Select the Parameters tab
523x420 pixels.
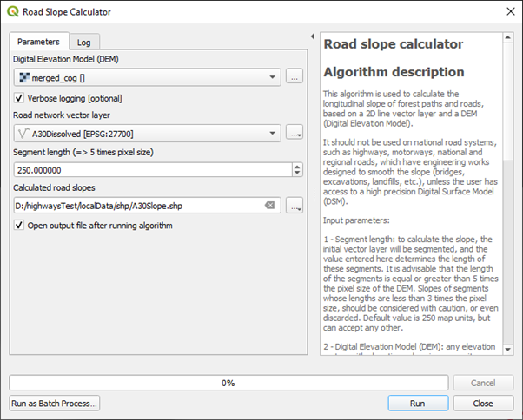click(38, 41)
